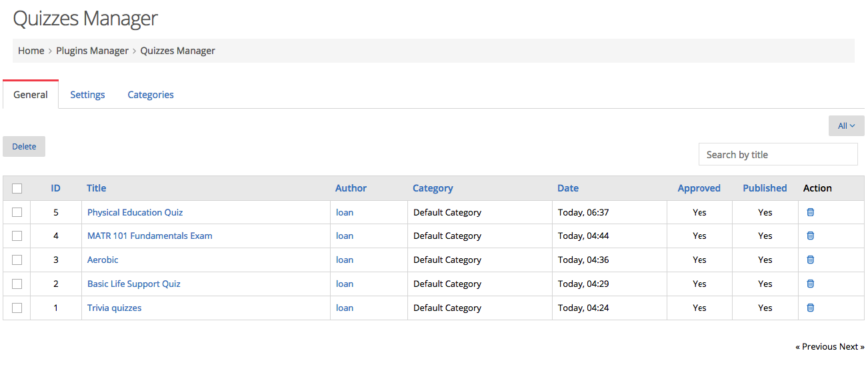Delete Trivia quizzes with its trash icon

point(811,308)
